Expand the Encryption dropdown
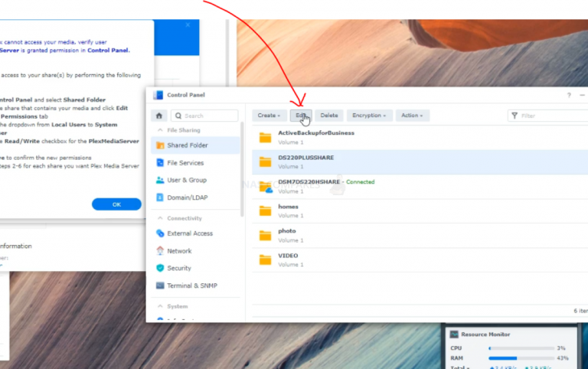Viewport: 588px width, 369px height. click(368, 116)
